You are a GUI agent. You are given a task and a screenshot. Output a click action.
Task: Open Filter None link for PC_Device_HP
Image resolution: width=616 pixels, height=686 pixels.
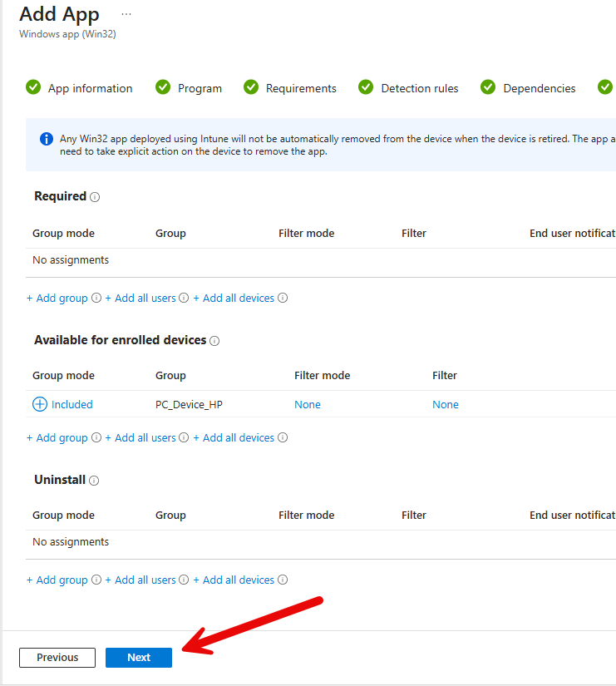click(445, 404)
